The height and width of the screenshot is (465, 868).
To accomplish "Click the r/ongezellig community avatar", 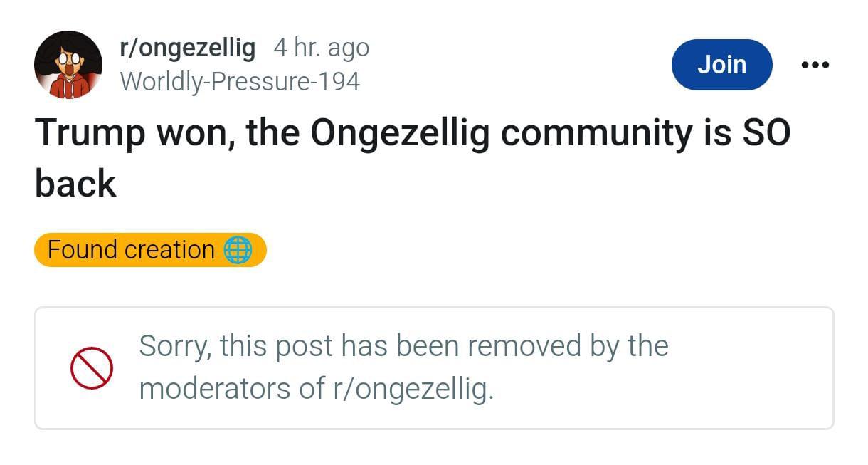I will tap(68, 65).
